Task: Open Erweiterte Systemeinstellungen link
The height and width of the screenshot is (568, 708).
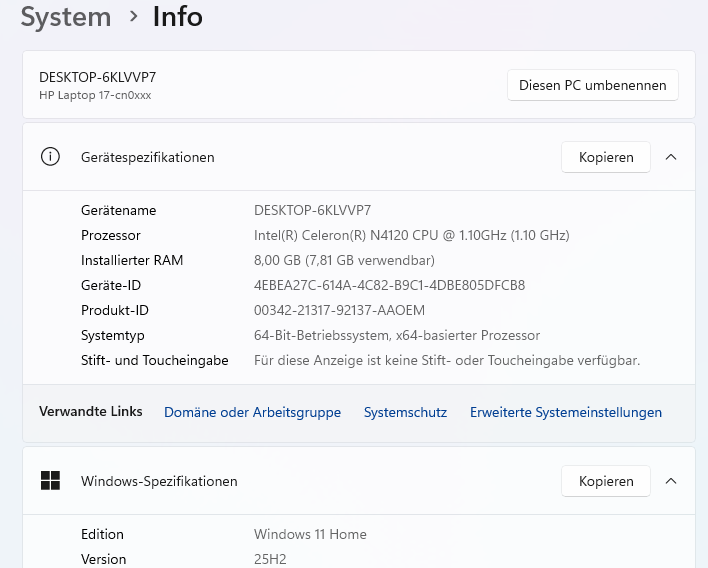Action: (566, 412)
